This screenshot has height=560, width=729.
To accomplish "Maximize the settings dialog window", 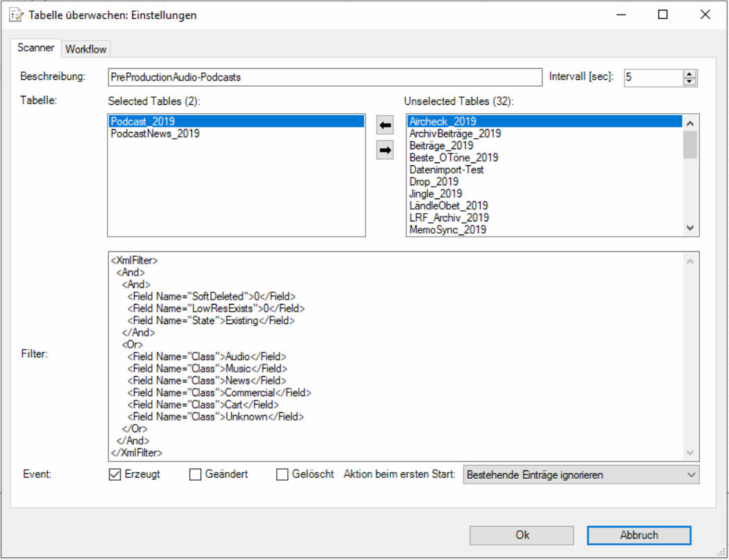I will coord(662,15).
